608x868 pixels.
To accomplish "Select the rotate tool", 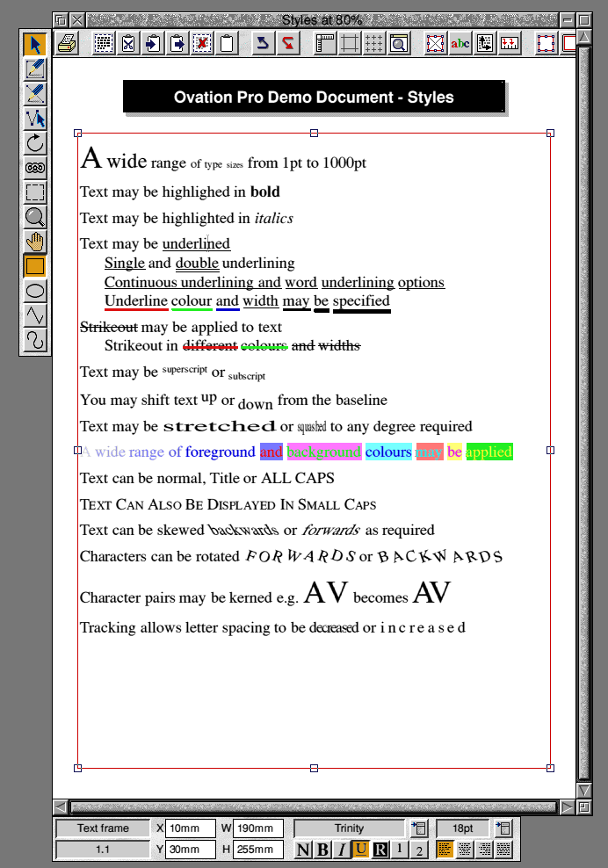I will 35,143.
